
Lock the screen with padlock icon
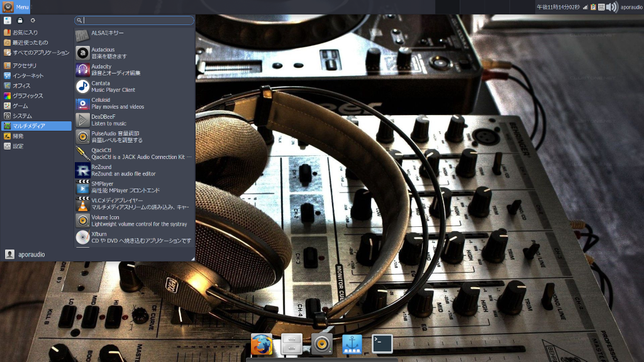[x=19, y=20]
